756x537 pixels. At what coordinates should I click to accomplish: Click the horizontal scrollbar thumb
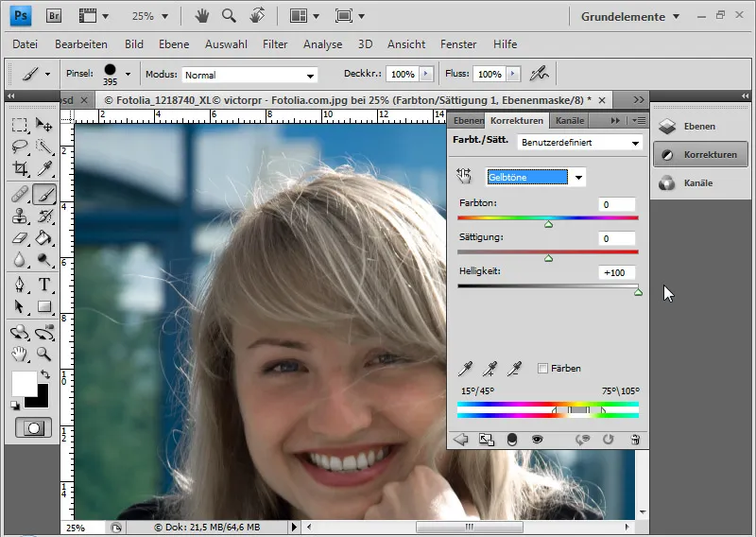coord(469,527)
